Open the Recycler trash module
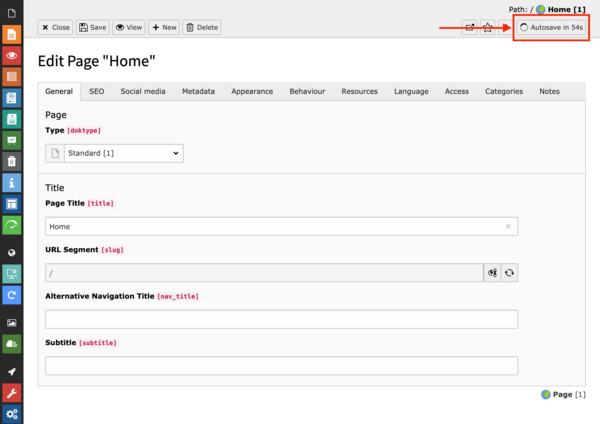 [x=11, y=161]
